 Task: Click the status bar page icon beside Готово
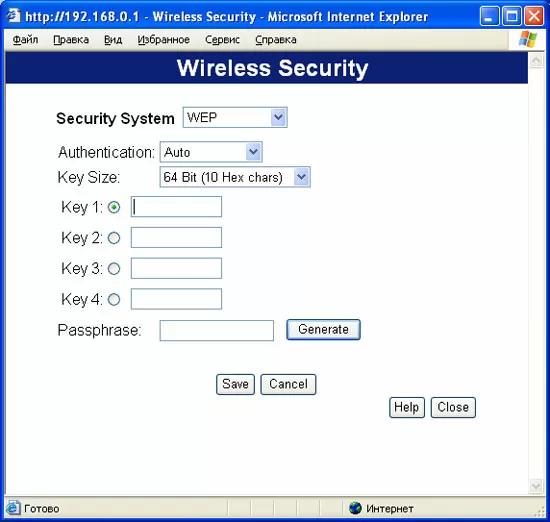coord(13,508)
